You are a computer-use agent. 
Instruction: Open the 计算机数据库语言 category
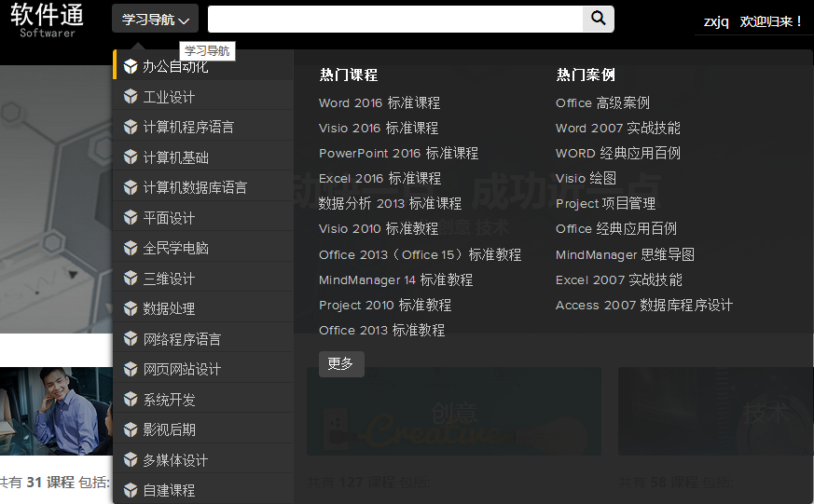(203, 187)
